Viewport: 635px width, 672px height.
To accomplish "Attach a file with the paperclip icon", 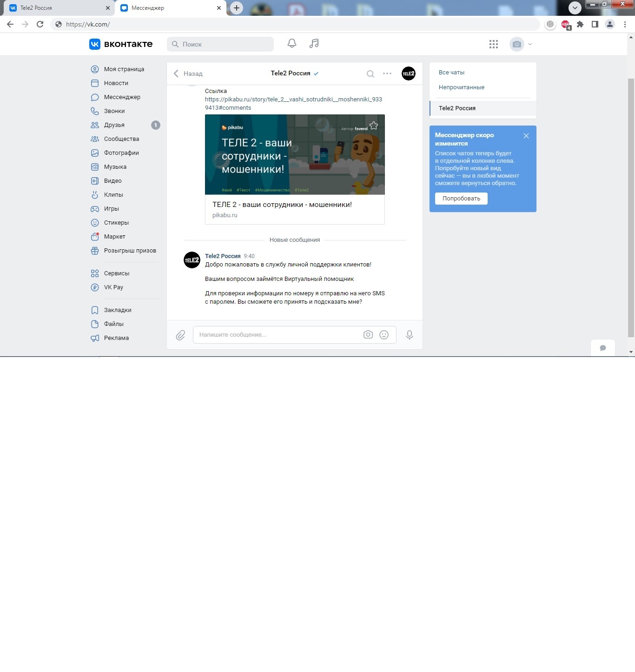I will [180, 335].
